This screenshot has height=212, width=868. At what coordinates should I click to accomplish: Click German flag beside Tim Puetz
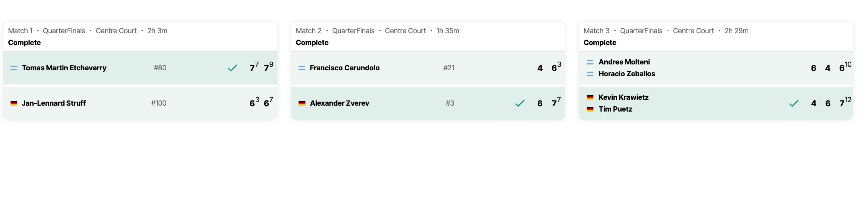coord(590,109)
